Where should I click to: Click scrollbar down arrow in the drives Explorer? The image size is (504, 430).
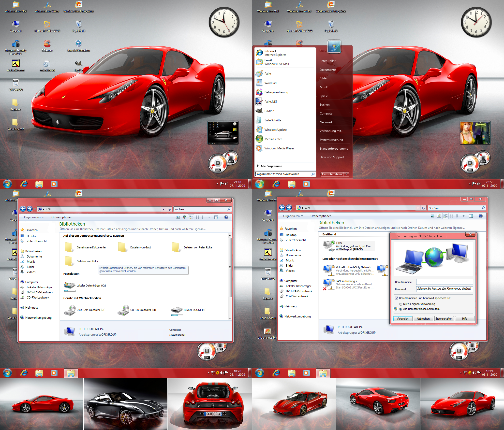pyautogui.click(x=230, y=318)
